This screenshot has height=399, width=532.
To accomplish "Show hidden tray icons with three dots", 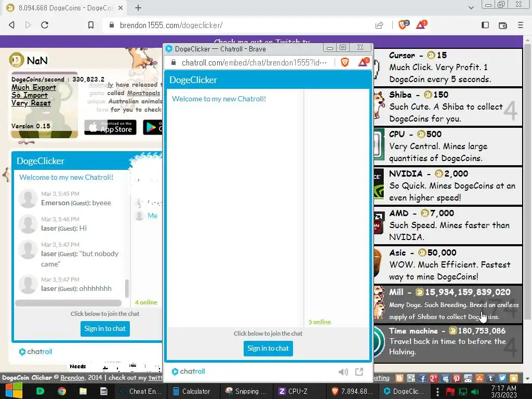I will (437, 392).
